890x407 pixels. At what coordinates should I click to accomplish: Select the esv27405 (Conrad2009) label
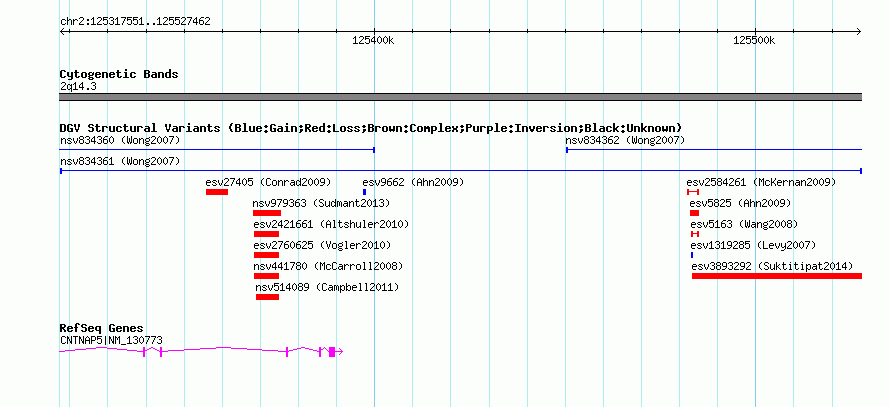pos(268,182)
